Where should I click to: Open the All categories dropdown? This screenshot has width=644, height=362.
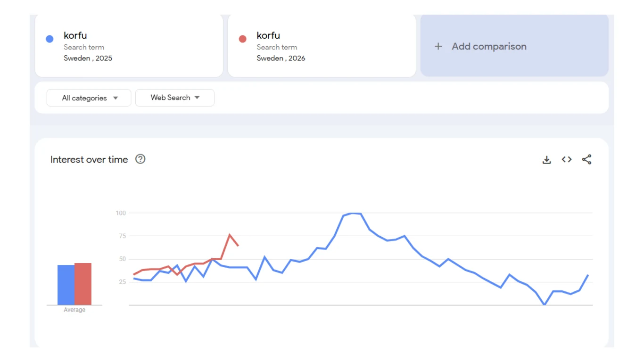(x=89, y=98)
